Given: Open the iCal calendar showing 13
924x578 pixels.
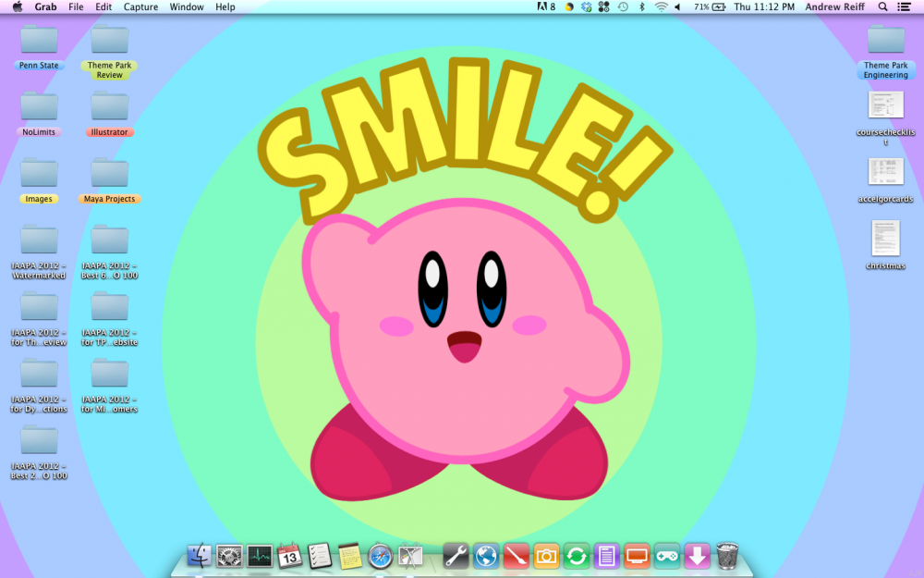Looking at the screenshot, I should click(289, 557).
